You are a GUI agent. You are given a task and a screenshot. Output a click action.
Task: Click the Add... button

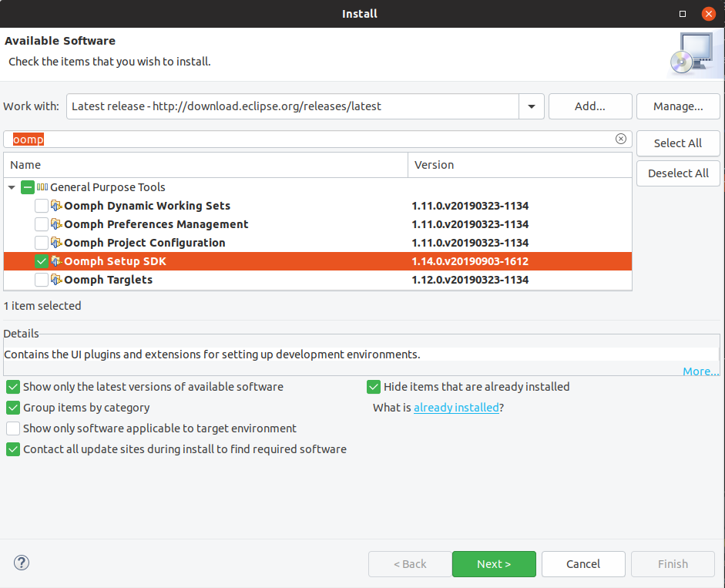coord(590,106)
